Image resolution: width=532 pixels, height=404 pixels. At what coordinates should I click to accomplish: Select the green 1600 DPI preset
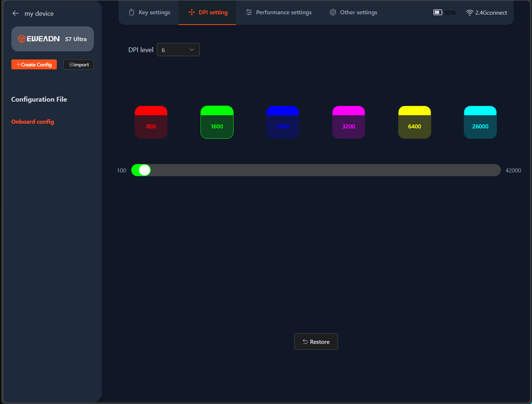217,122
